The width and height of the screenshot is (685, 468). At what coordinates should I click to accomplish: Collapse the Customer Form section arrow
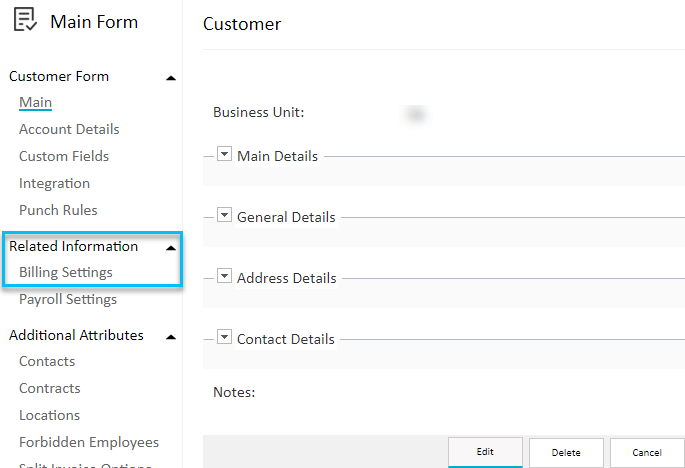click(x=171, y=78)
